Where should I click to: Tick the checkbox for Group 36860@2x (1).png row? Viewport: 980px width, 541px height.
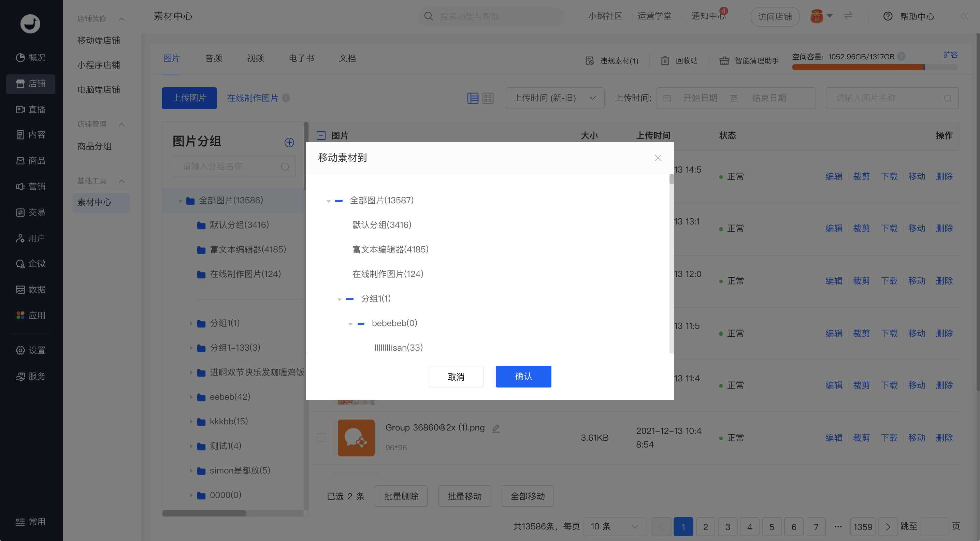[321, 438]
